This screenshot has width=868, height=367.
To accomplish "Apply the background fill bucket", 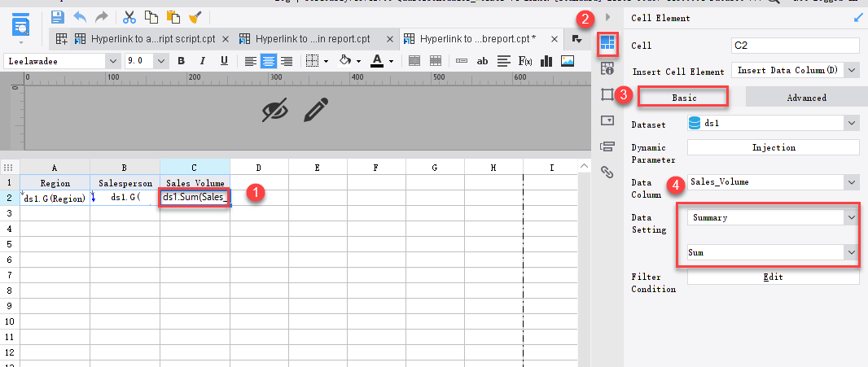I will 345,60.
